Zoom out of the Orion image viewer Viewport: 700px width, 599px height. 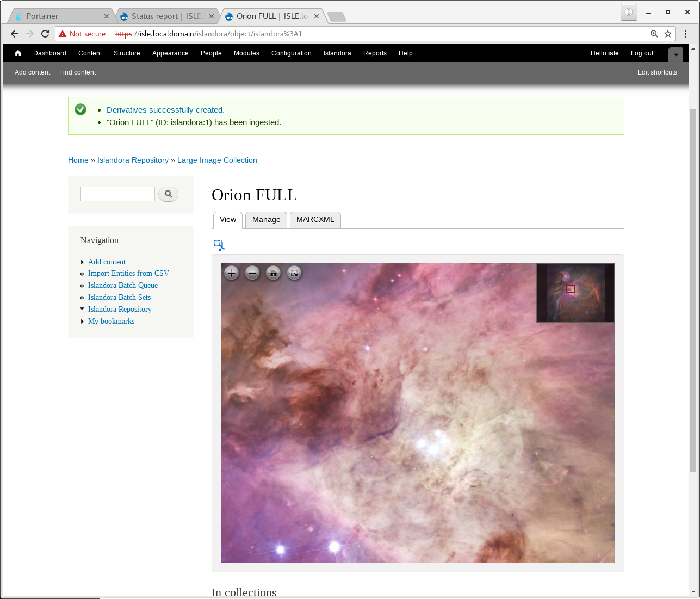(252, 273)
